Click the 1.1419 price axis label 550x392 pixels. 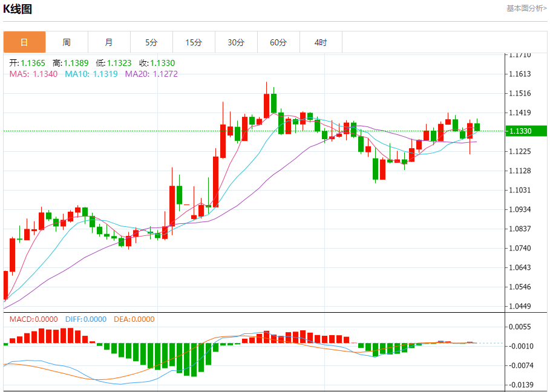(x=520, y=113)
